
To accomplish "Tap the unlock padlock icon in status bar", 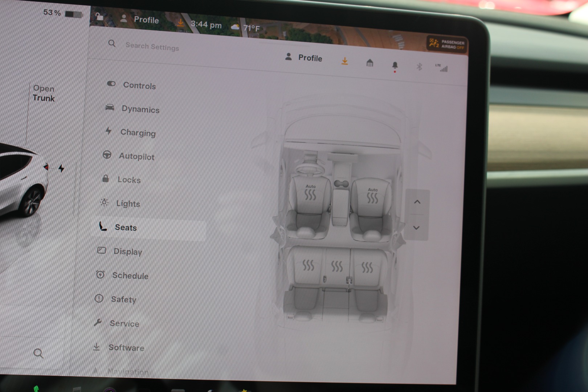I will 99,17.
